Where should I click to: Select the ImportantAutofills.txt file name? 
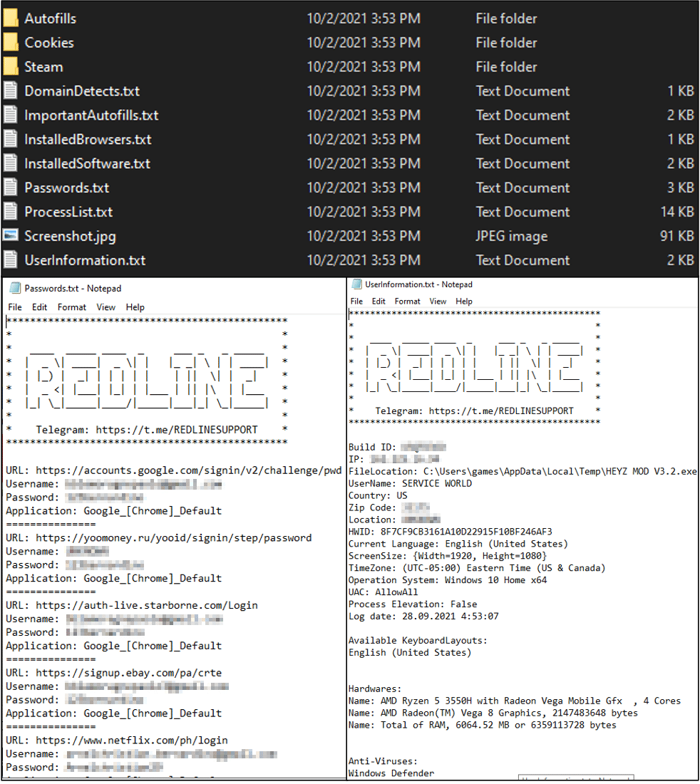coord(91,115)
